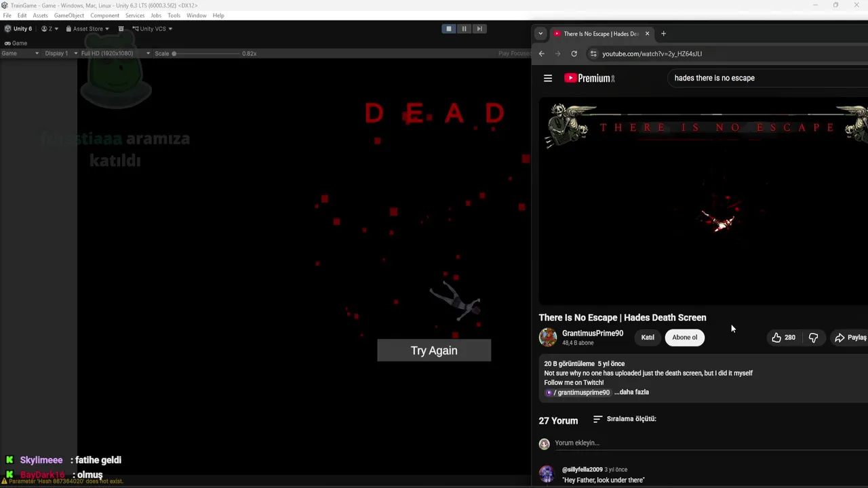The height and width of the screenshot is (488, 868).
Task: Open the Component menu
Action: click(x=104, y=15)
